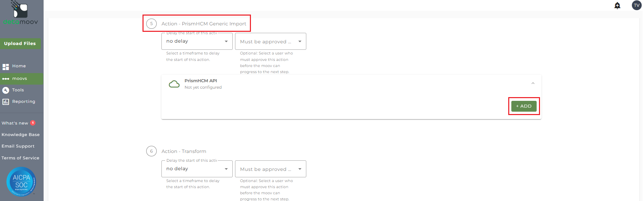
Task: Click the moovs dots icon
Action: tap(6, 79)
